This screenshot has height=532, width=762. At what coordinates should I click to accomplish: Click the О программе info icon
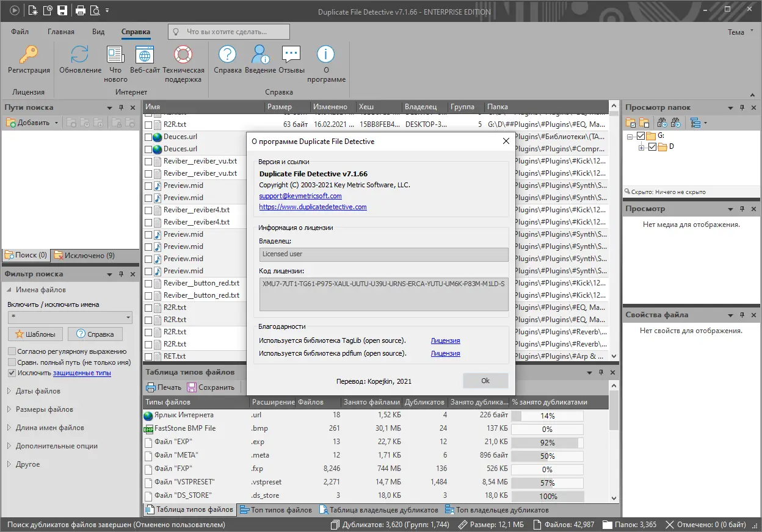(325, 56)
